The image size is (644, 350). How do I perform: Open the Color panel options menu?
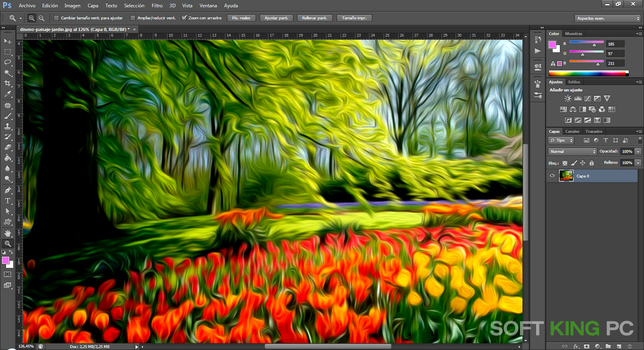pos(639,34)
